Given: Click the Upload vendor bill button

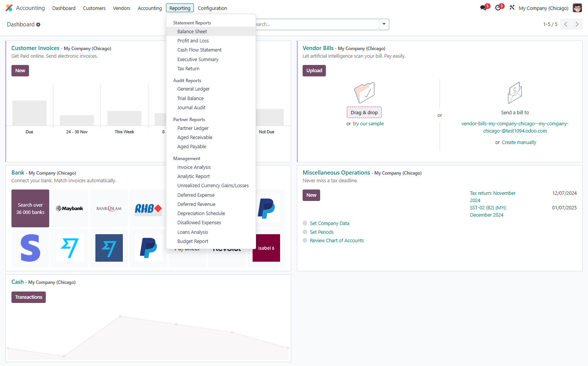Looking at the screenshot, I should click(x=314, y=71).
